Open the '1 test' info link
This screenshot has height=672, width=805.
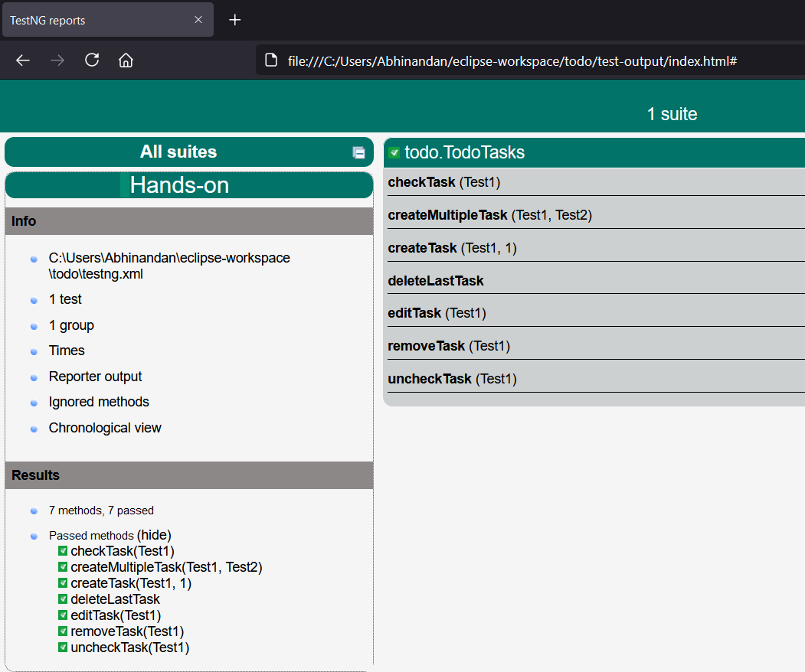pos(65,299)
